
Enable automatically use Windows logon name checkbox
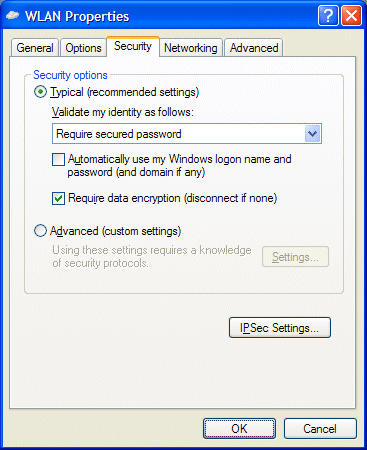pos(58,159)
